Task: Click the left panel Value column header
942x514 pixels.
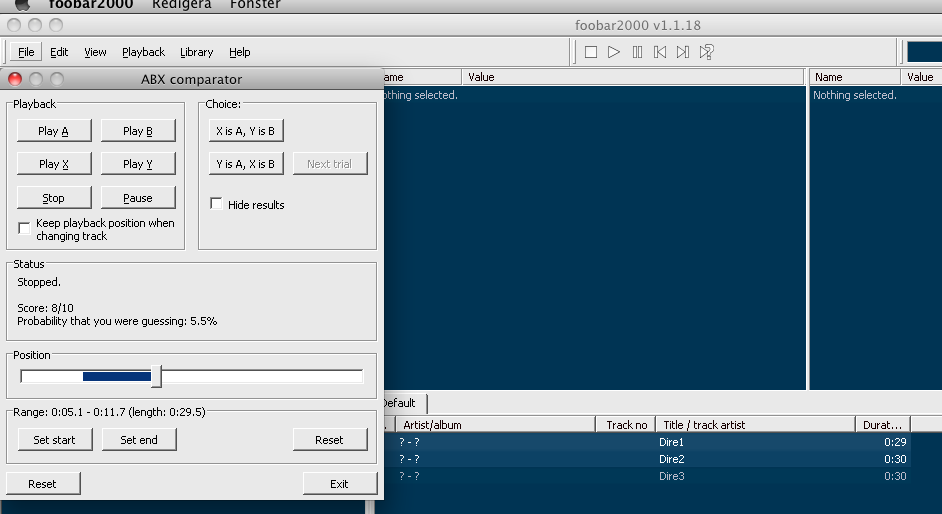Action: [633, 77]
